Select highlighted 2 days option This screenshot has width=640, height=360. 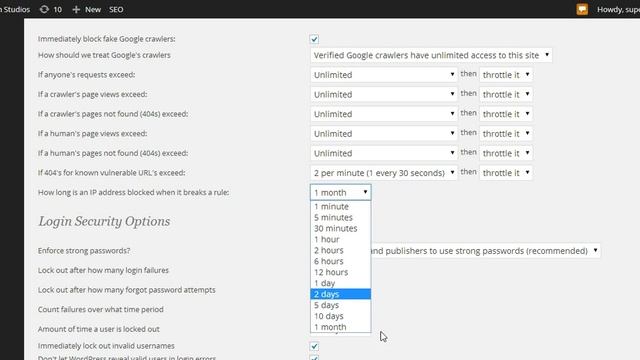tap(340, 294)
